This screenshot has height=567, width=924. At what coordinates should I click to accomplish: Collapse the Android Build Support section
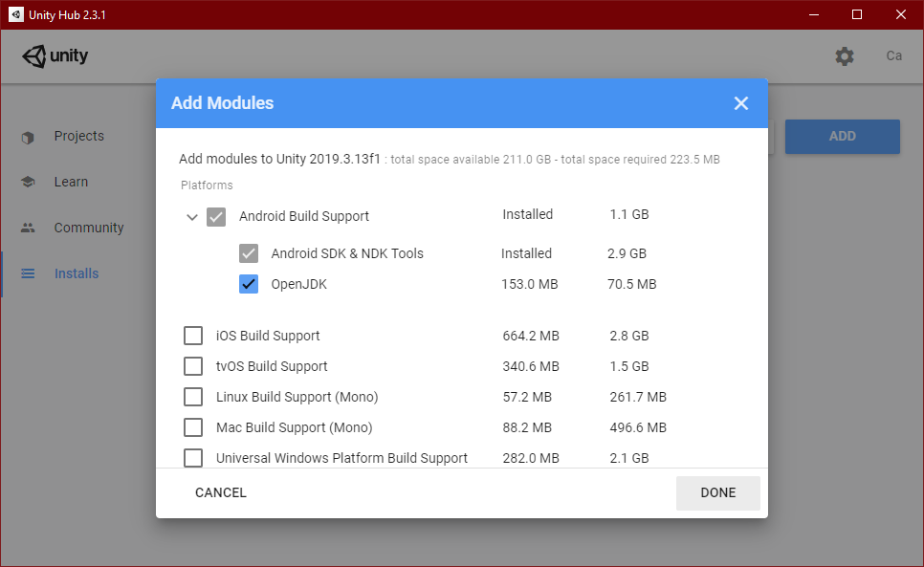click(192, 217)
